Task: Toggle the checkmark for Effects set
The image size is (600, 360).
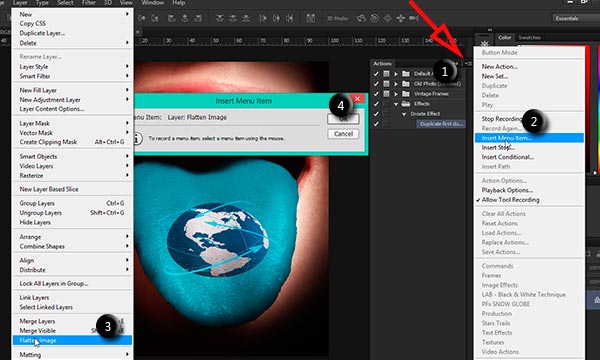Action: pos(376,104)
